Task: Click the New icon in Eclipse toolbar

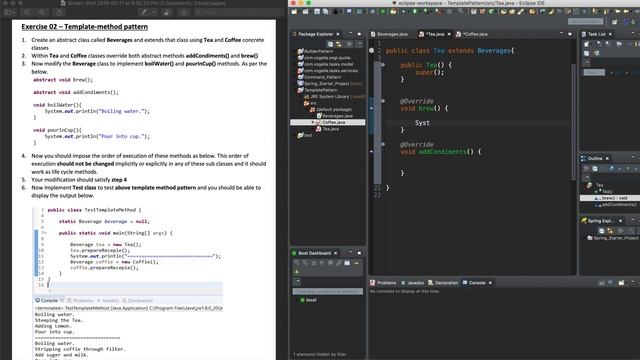Action: pos(294,11)
